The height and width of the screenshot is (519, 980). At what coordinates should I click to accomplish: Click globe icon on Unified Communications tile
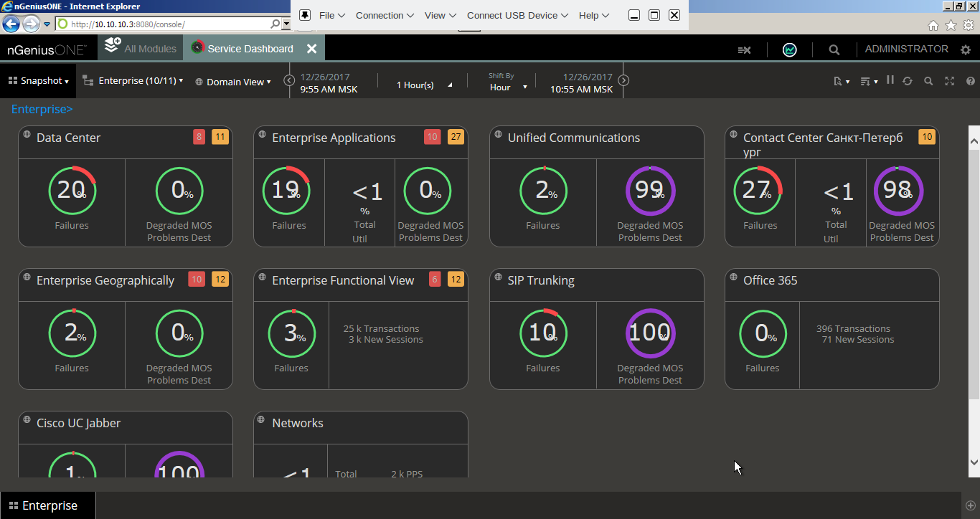(x=498, y=134)
